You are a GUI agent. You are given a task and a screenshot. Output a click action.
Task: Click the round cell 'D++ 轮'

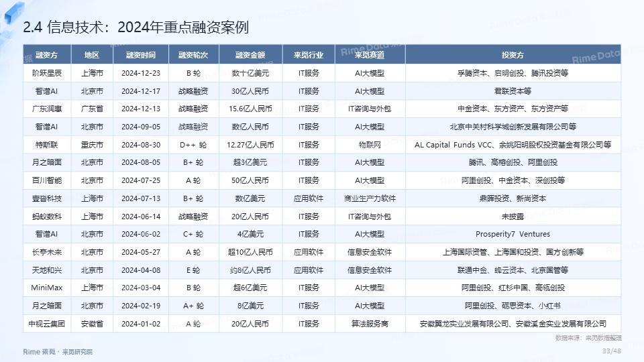(193, 145)
